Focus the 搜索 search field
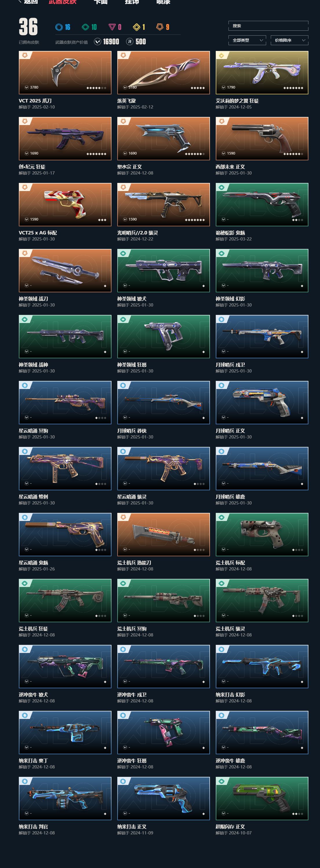This screenshot has width=320, height=868. 268,26
